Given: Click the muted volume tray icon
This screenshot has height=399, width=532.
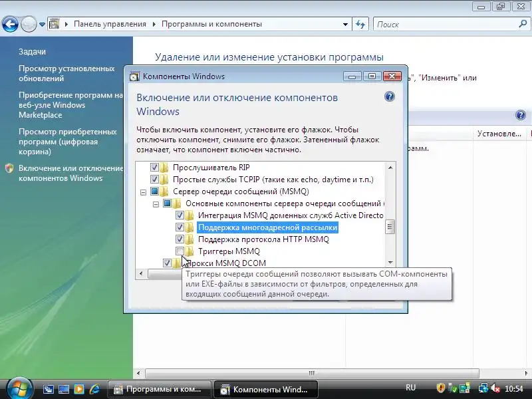Looking at the screenshot, I should pos(495,388).
